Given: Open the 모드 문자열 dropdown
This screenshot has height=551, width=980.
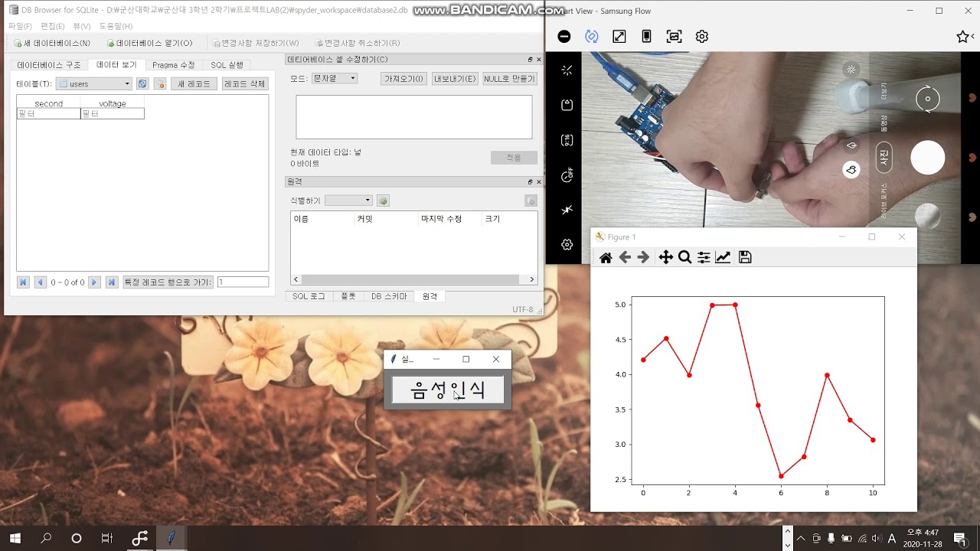Looking at the screenshot, I should [335, 78].
